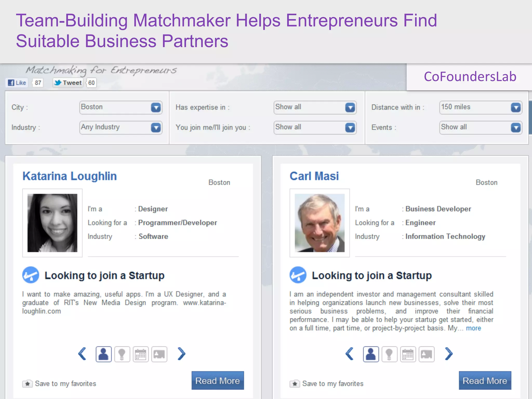Viewport: 532px width, 399px height.
Task: Click the Business Developer text in Carl's card
Action: point(438,209)
